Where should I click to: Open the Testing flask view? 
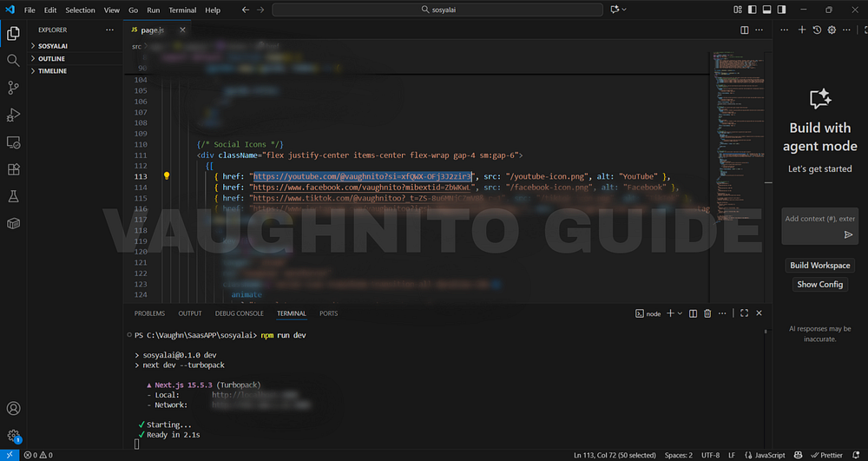tap(13, 196)
